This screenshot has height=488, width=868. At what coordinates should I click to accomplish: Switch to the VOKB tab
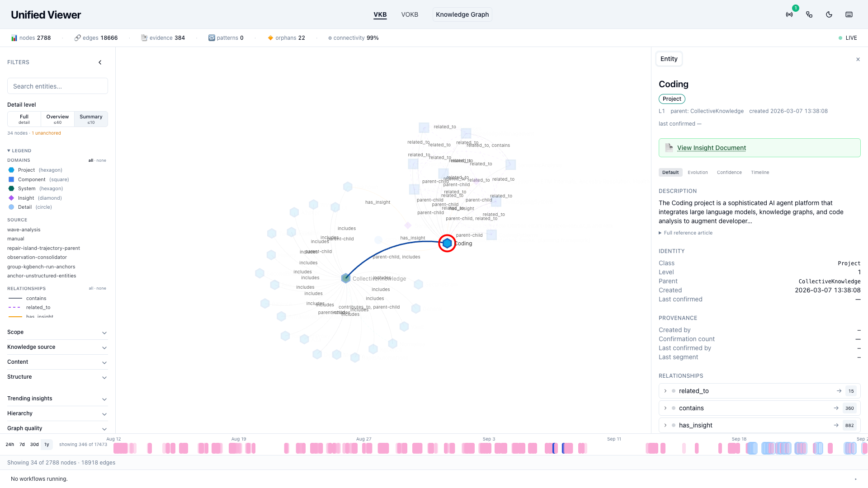point(410,14)
